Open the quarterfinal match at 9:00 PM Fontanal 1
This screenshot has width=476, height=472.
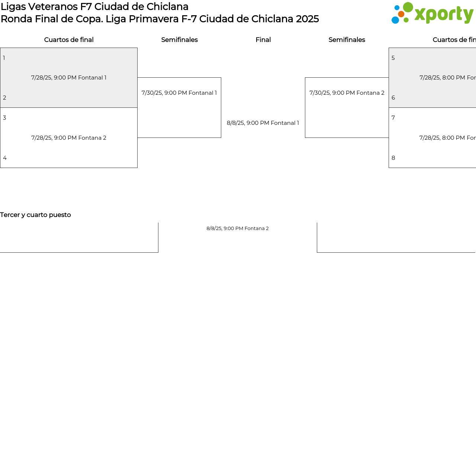tap(69, 78)
